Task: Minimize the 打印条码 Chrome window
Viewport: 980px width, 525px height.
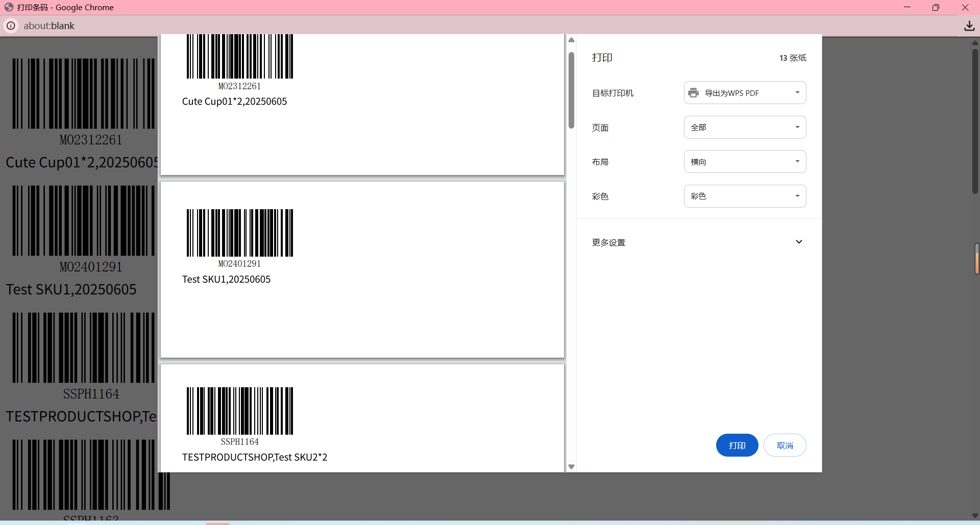Action: 907,7
